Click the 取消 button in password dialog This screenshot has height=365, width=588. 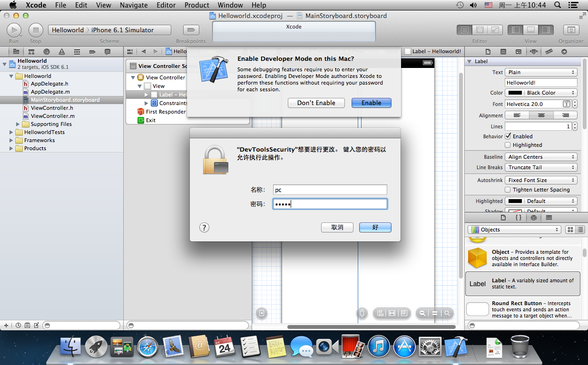tap(337, 227)
